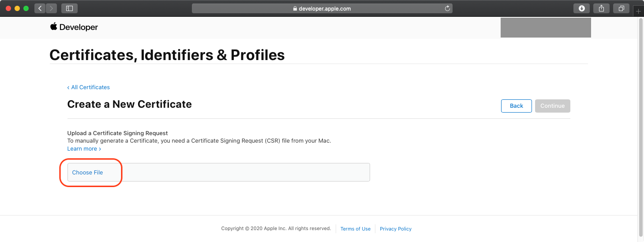Open a new tab with the plus icon
Screen dimensions: 644x242
click(638, 11)
